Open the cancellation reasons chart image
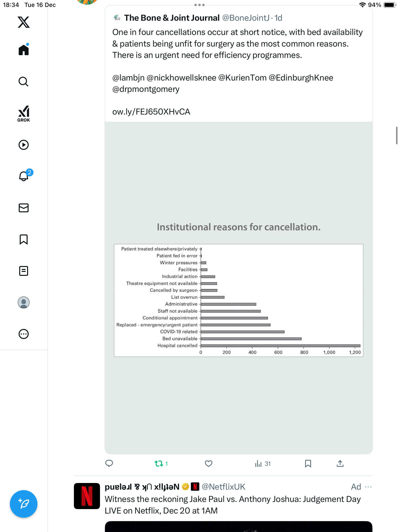 [x=238, y=288]
